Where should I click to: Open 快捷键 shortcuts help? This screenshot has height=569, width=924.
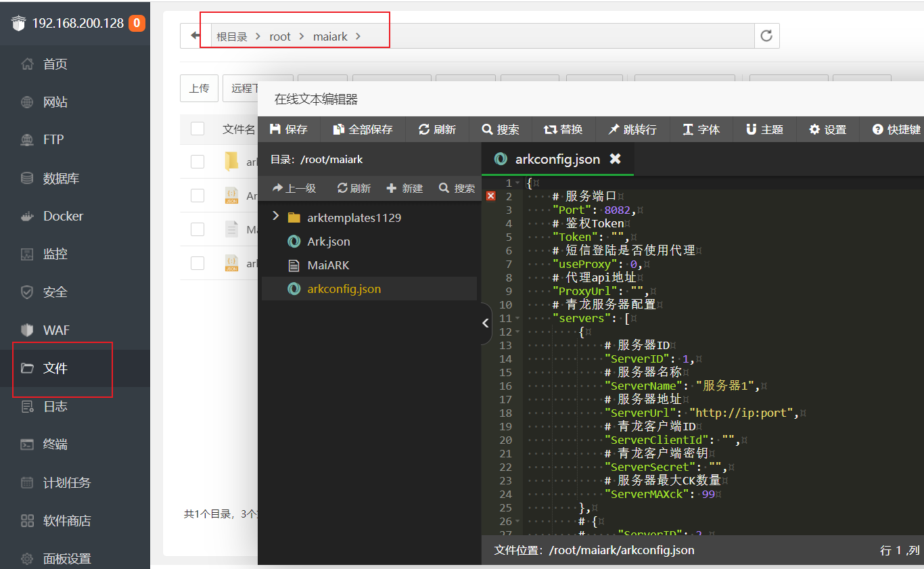(896, 129)
